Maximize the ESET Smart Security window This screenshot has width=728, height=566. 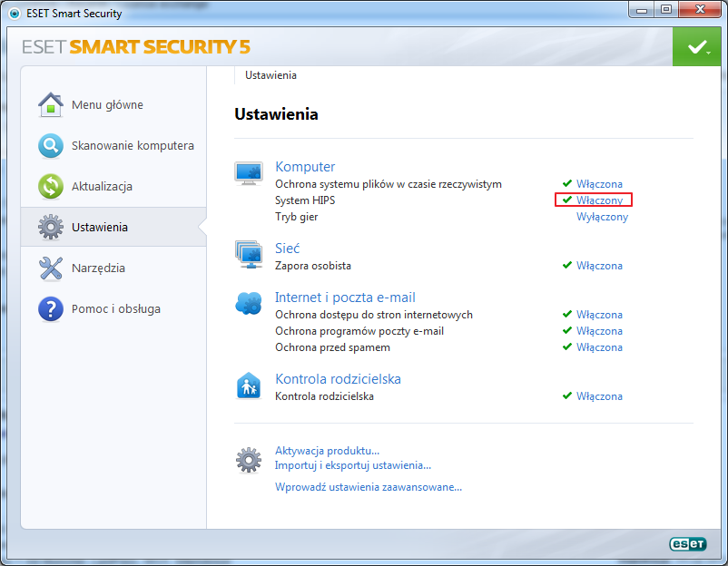666,9
